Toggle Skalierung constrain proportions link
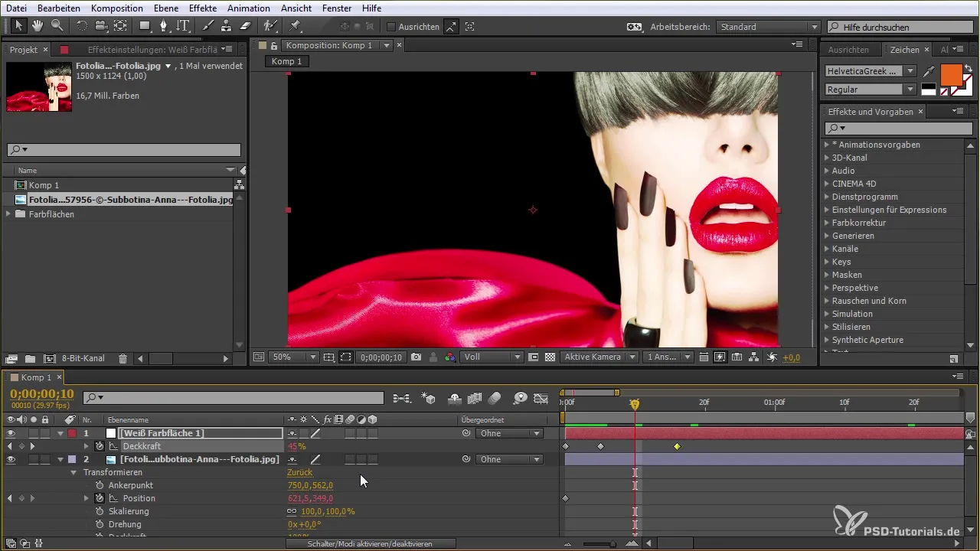This screenshot has height=551, width=980. click(292, 511)
